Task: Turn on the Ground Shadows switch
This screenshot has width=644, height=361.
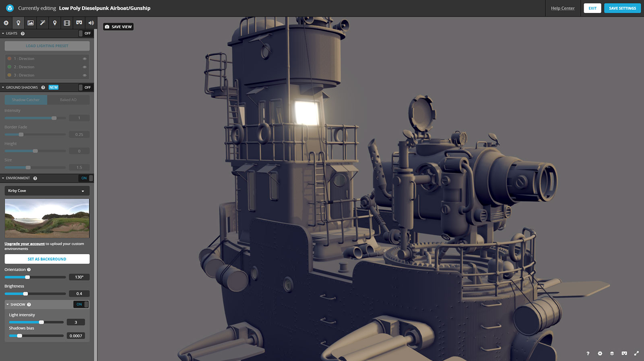Action: click(86, 87)
